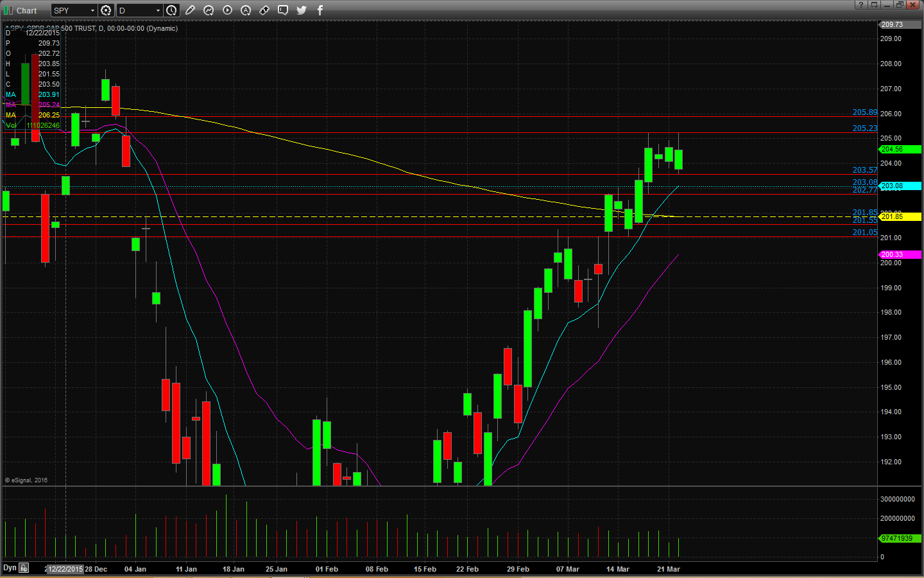The image size is (924, 578).
Task: Share chart via Facebook icon
Action: (320, 10)
